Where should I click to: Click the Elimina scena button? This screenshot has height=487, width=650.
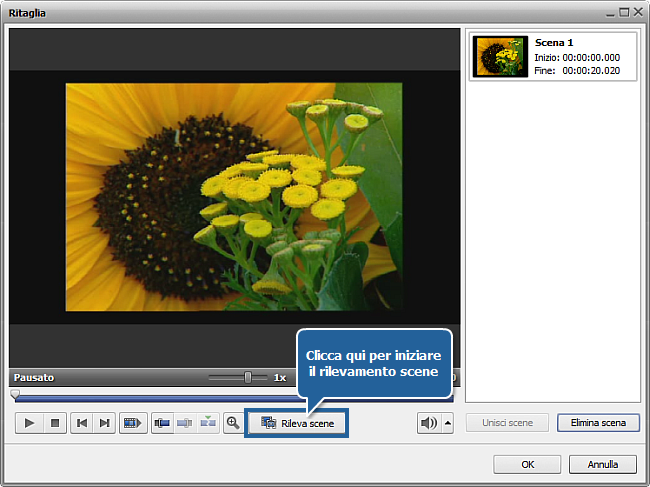pyautogui.click(x=598, y=423)
